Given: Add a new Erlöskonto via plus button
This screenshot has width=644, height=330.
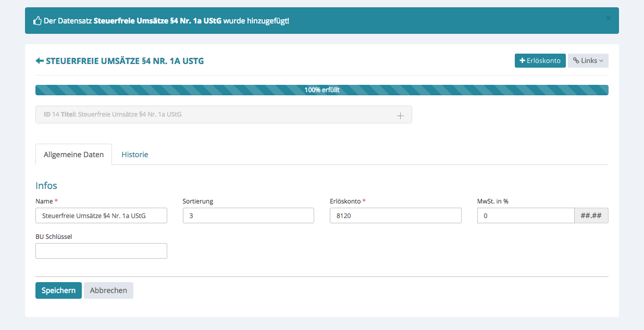Looking at the screenshot, I should [540, 61].
